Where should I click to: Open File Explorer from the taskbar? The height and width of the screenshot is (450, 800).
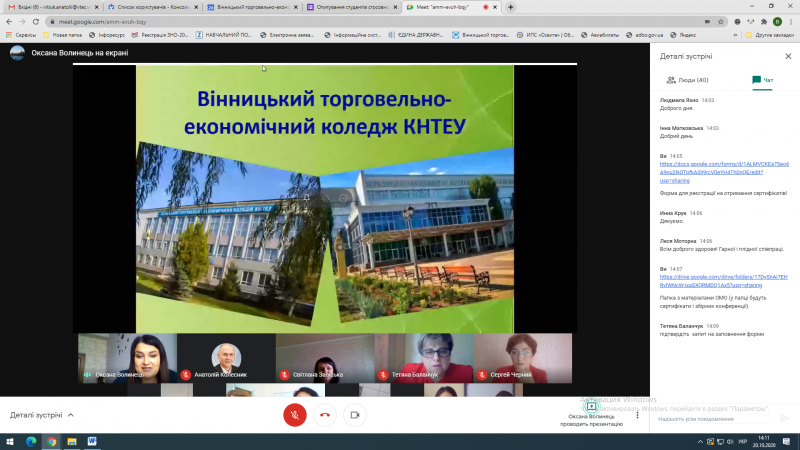(72, 441)
